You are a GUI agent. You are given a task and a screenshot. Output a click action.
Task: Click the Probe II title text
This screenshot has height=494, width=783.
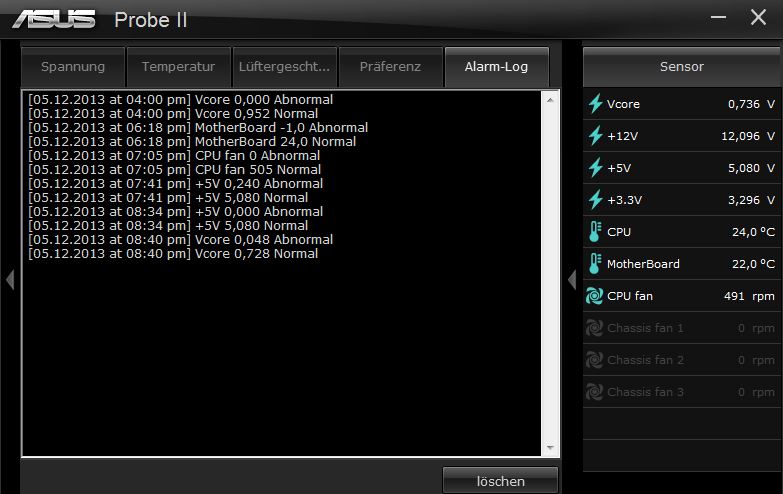[151, 20]
